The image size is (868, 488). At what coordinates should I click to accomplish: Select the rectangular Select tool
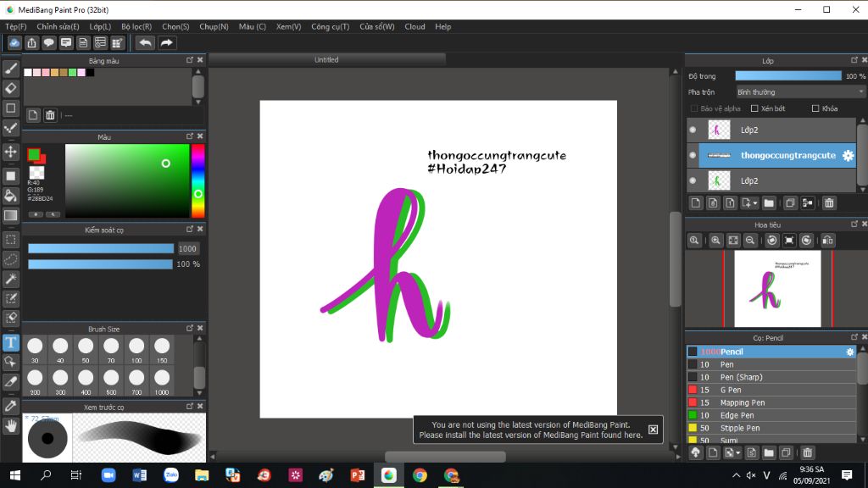pos(10,240)
